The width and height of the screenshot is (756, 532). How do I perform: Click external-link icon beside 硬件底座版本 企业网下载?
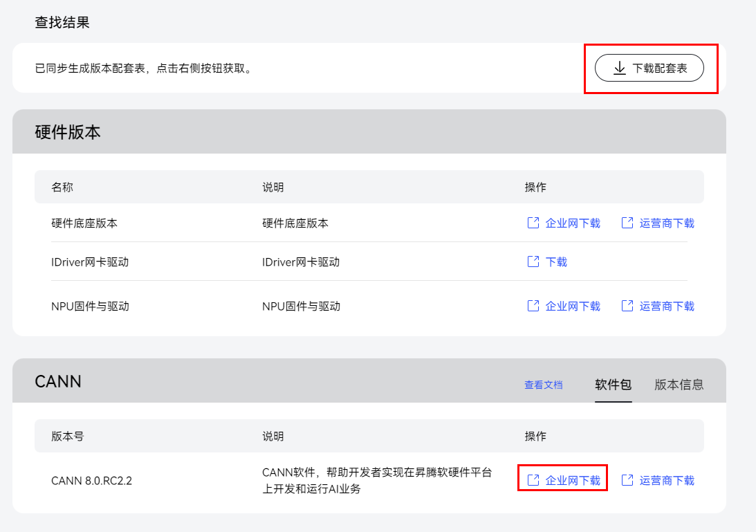point(533,223)
